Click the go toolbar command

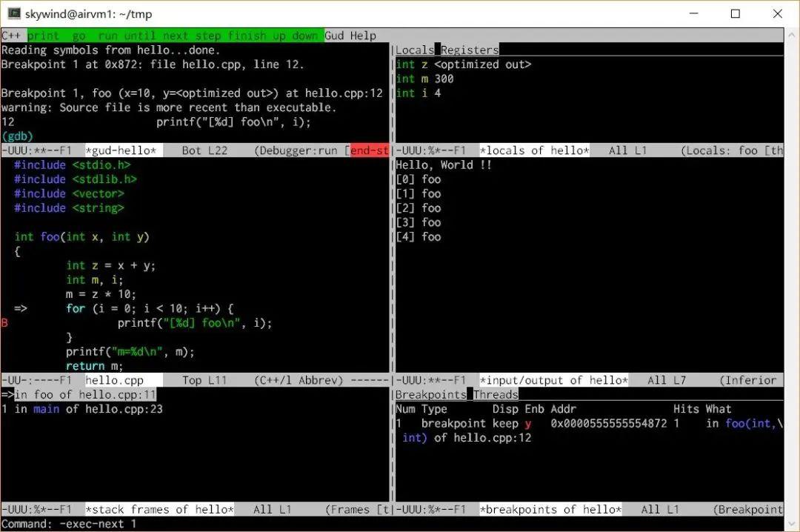pyautogui.click(x=79, y=36)
